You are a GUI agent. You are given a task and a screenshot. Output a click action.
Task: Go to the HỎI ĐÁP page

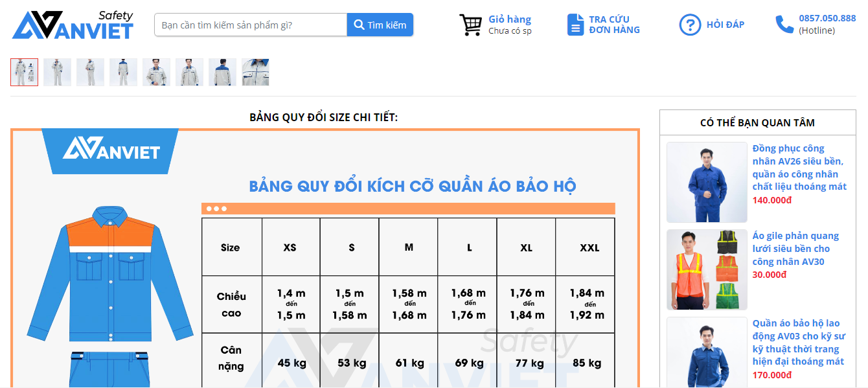(x=725, y=25)
